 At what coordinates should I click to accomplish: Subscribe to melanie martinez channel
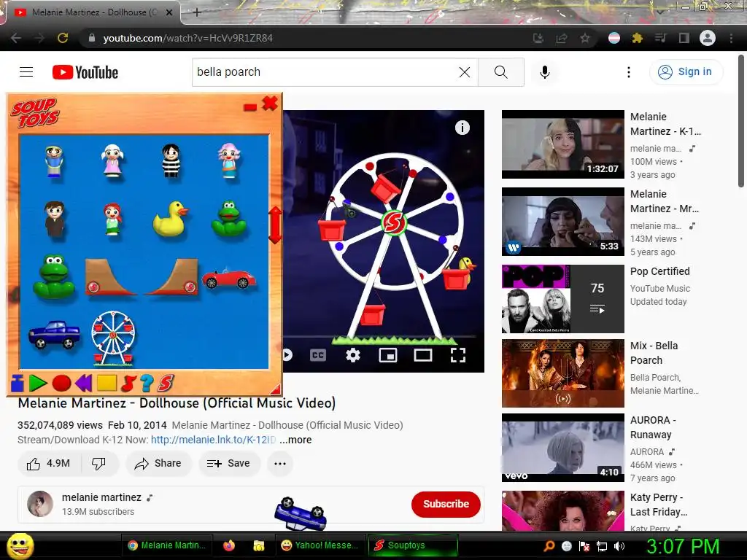446,504
